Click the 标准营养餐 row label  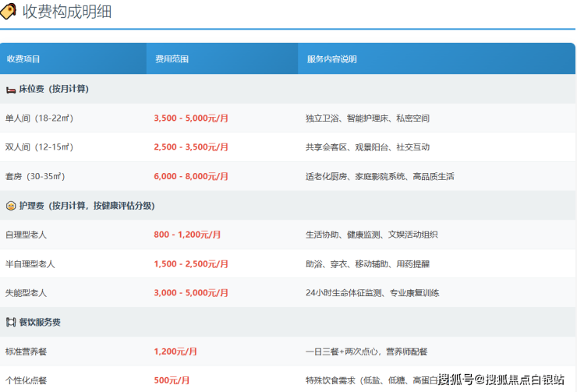pyautogui.click(x=27, y=351)
